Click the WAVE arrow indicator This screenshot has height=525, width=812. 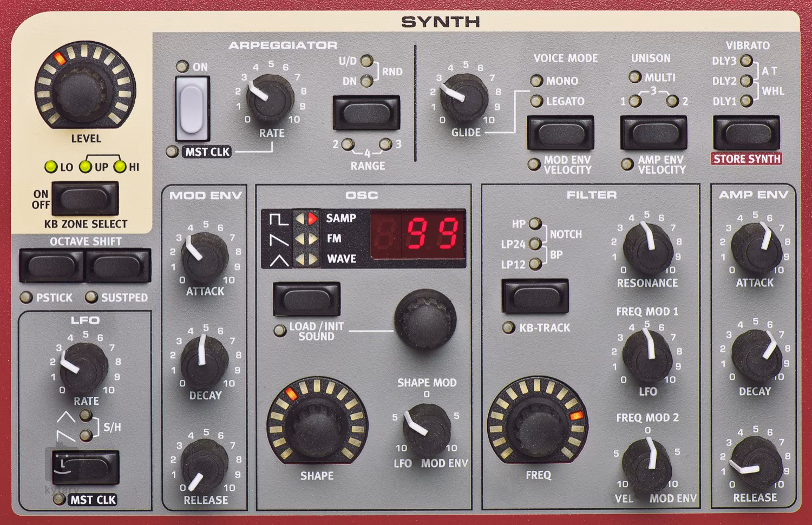click(x=306, y=259)
